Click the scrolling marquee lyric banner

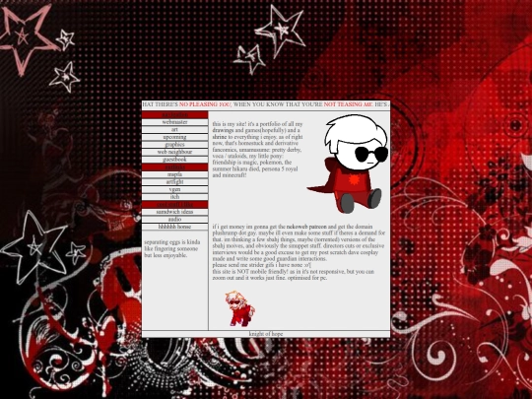(266, 104)
